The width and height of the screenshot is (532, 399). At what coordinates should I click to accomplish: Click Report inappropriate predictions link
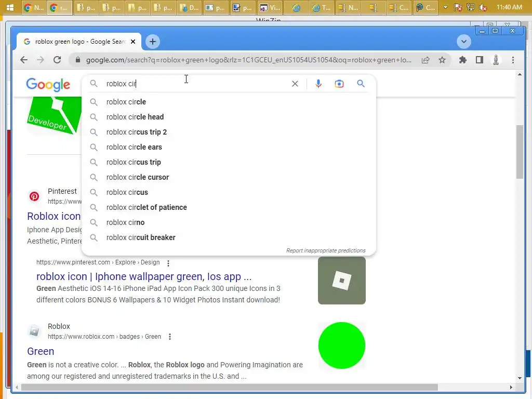click(x=326, y=250)
